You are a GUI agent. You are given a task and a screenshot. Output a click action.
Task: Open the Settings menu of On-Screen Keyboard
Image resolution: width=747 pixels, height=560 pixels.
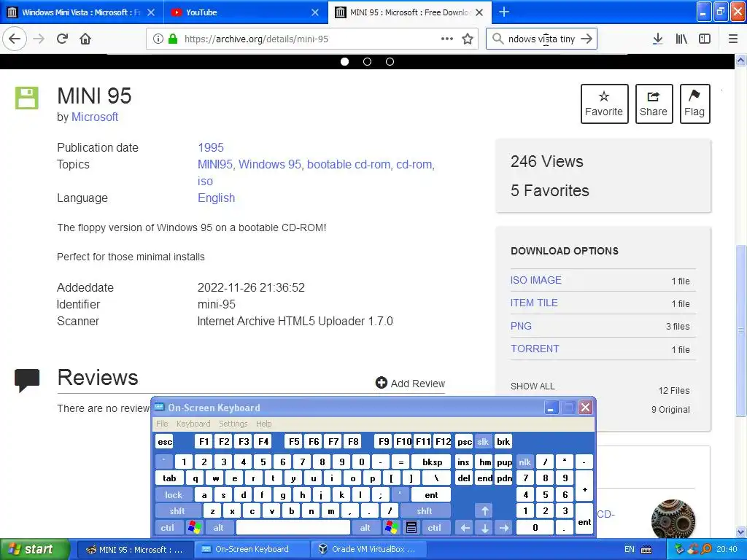(x=233, y=424)
